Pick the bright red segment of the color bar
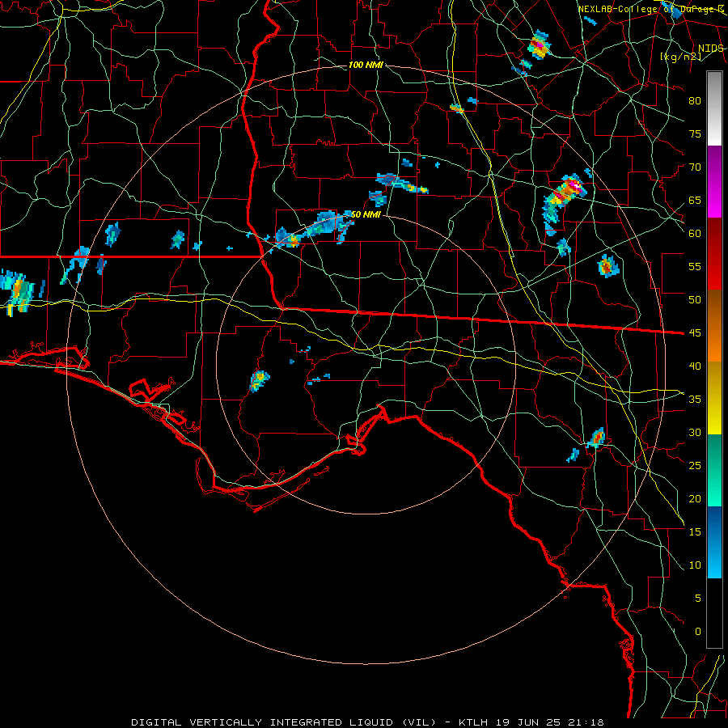728x728 pixels. point(714,253)
